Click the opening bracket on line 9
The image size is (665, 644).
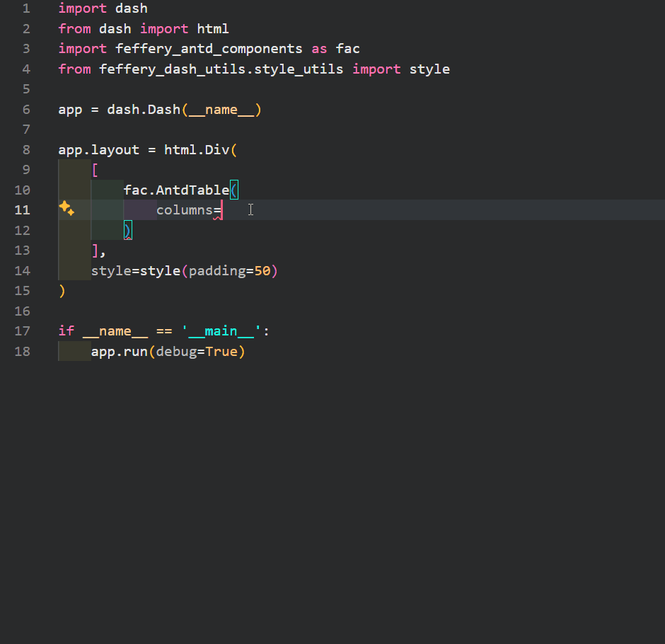point(95,170)
